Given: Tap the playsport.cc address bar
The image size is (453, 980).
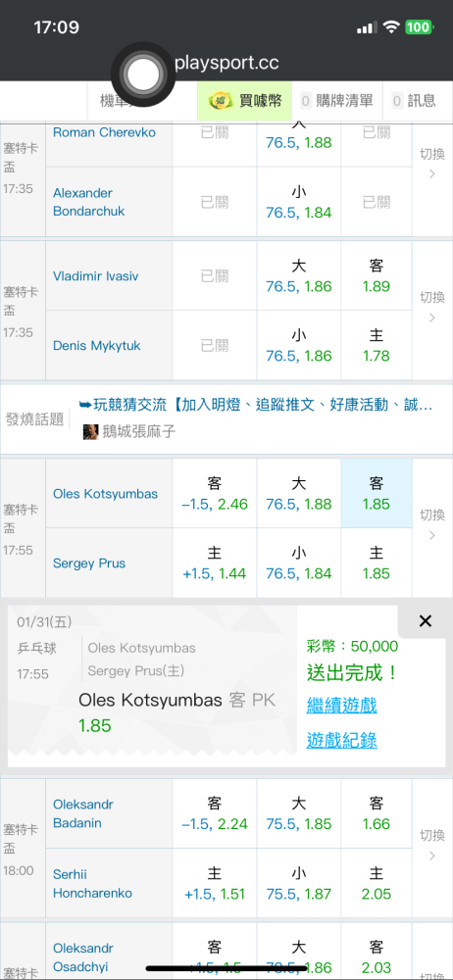Looking at the screenshot, I should tap(226, 63).
